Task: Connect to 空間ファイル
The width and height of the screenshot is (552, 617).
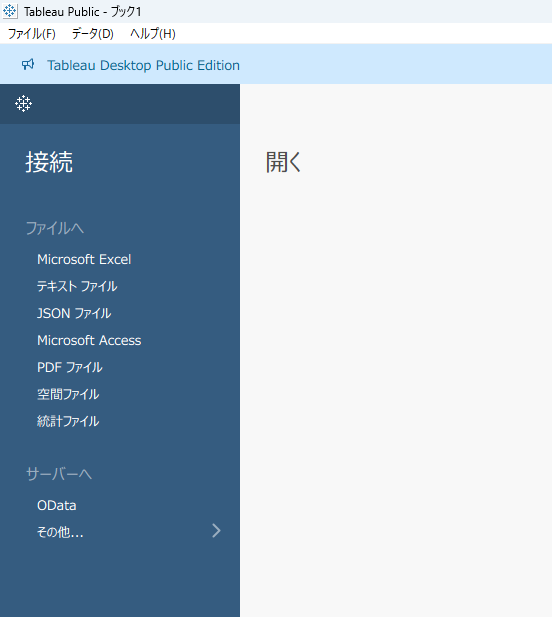Action: [68, 394]
